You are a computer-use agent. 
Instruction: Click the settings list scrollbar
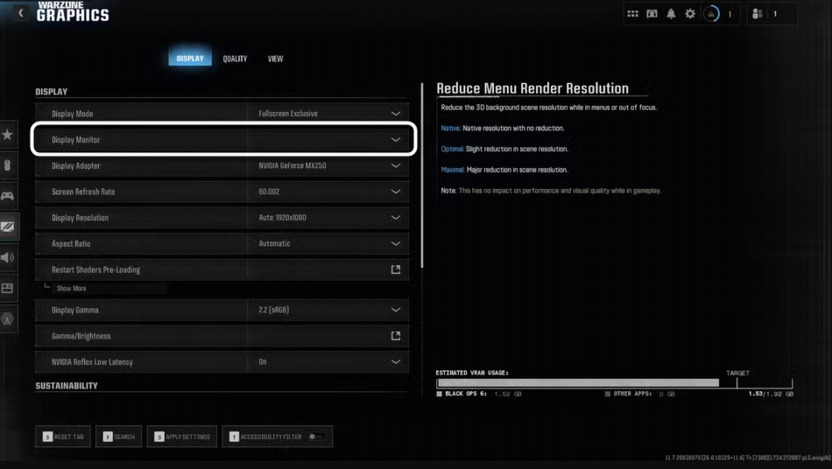point(422,175)
